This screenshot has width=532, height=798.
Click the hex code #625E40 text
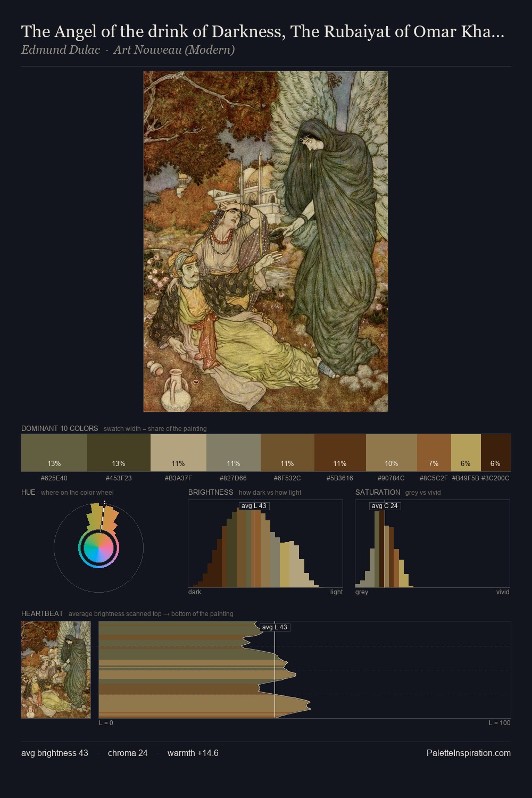[x=54, y=478]
